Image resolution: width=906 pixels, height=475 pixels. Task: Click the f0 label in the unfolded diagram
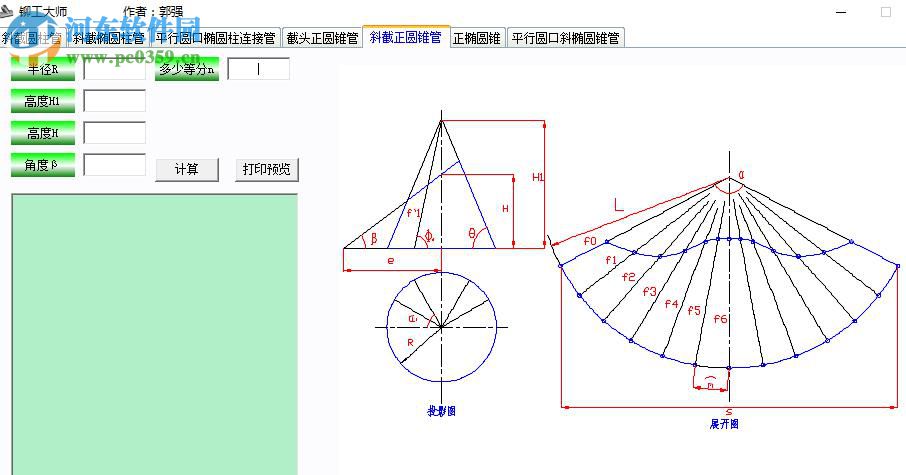(x=589, y=241)
